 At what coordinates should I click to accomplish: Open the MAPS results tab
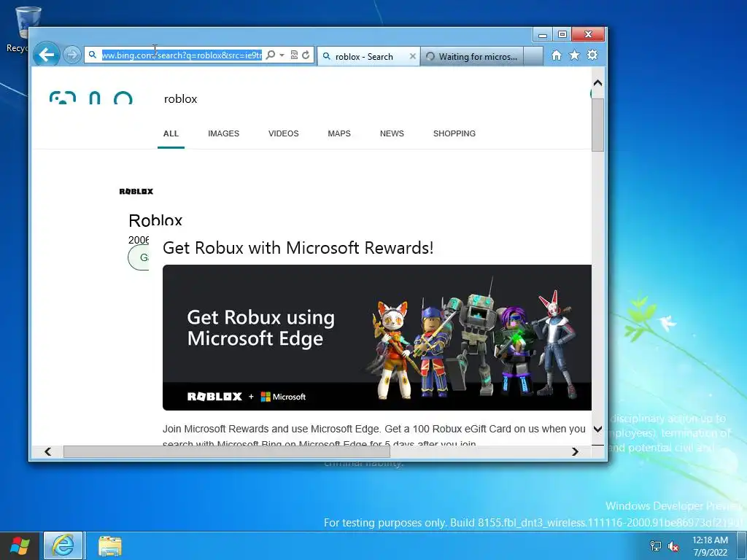coord(339,134)
